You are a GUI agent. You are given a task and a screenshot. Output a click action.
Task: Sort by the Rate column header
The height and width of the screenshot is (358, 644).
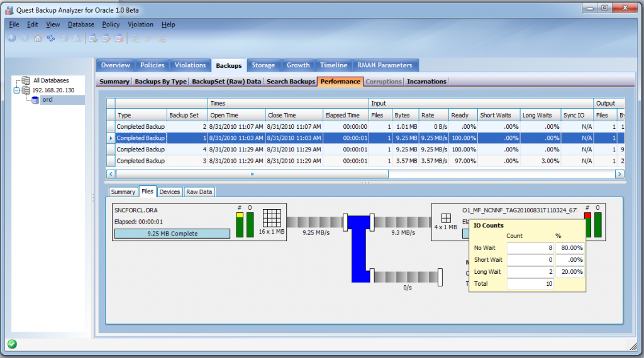[x=434, y=115]
